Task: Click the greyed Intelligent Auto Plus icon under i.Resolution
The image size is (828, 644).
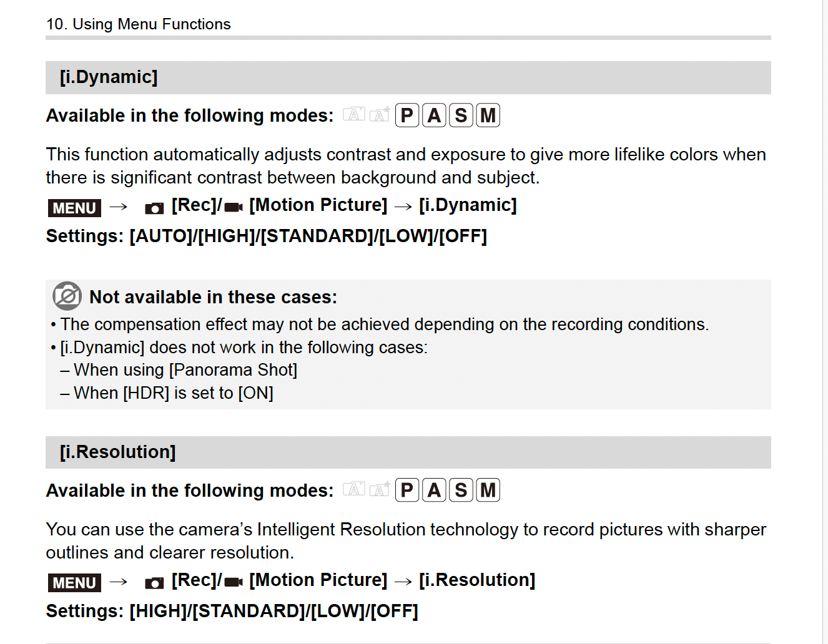Action: pos(380,490)
